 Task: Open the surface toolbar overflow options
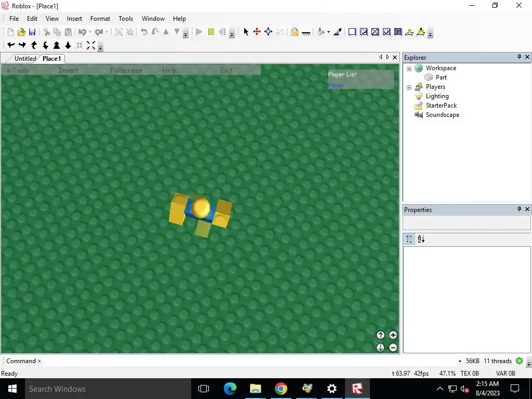click(430, 34)
